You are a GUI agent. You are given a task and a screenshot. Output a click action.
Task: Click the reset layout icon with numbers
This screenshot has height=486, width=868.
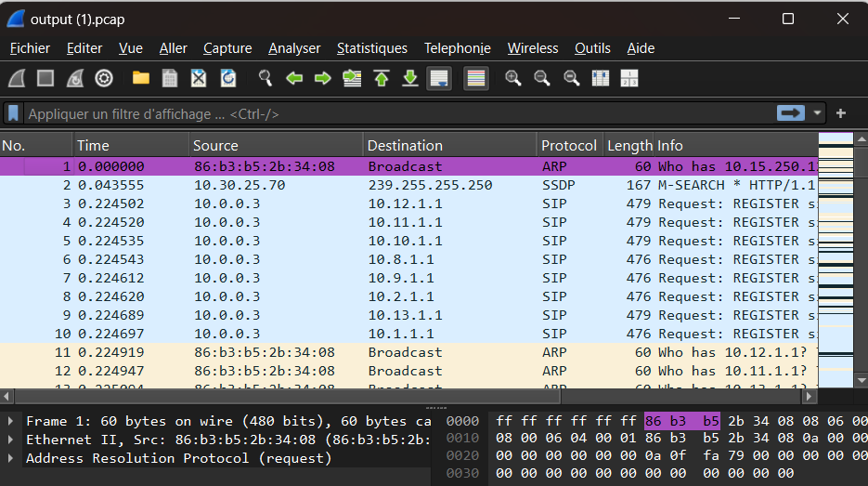coord(629,79)
